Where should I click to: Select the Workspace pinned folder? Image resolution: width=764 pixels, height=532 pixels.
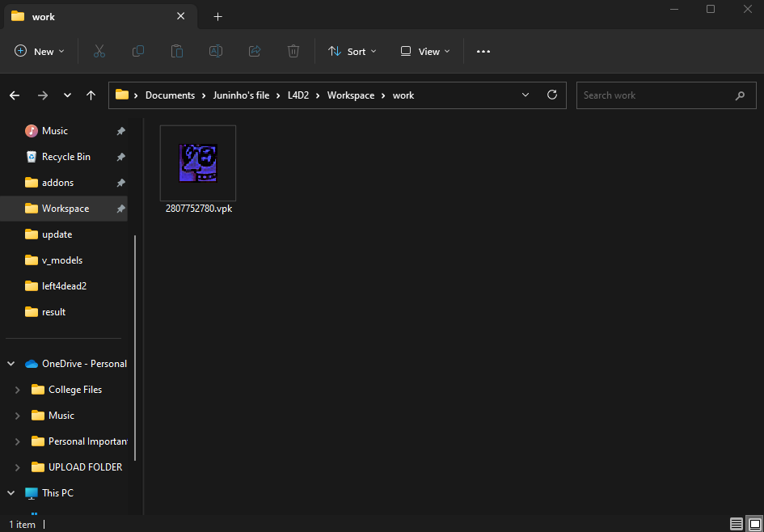tap(65, 209)
